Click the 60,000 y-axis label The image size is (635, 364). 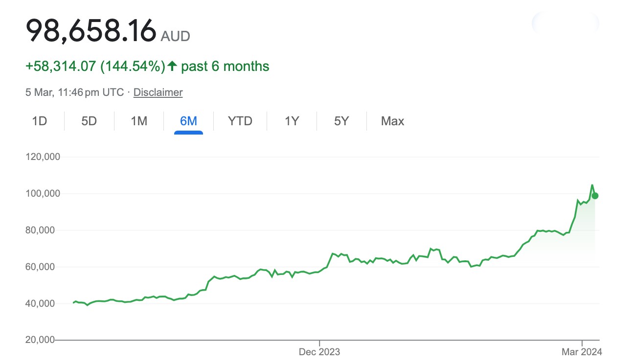pyautogui.click(x=44, y=267)
